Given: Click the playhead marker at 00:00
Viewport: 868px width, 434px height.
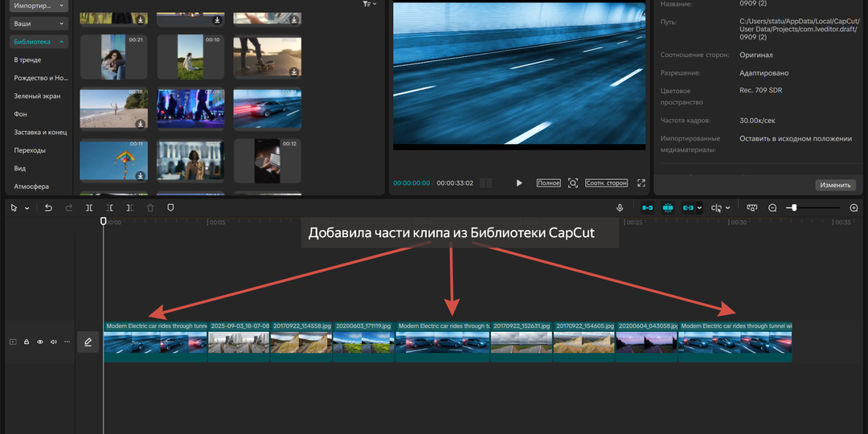Looking at the screenshot, I should (103, 222).
